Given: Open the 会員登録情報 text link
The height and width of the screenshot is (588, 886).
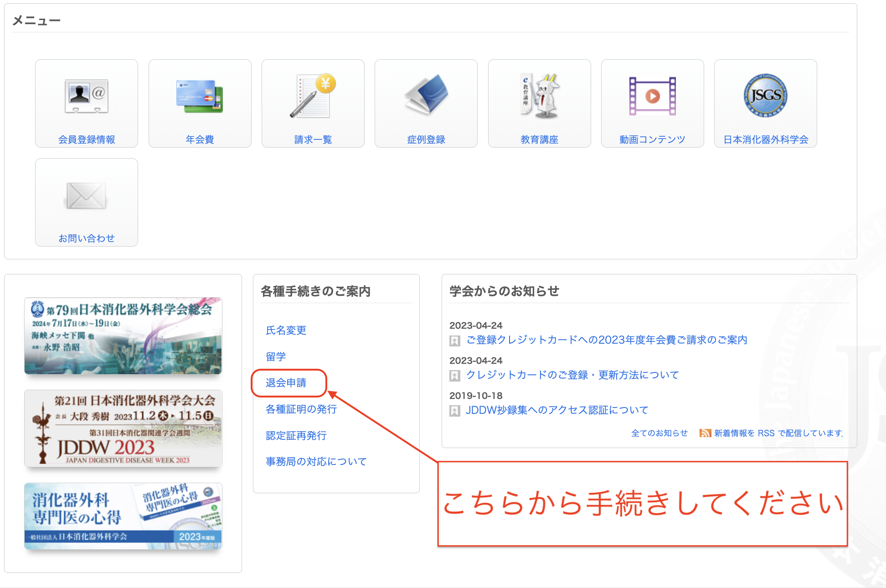Looking at the screenshot, I should (87, 139).
